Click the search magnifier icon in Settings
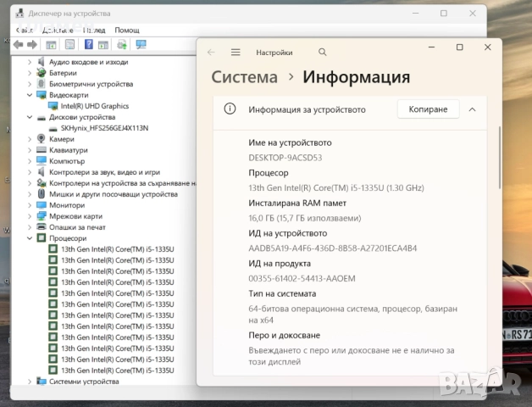 click(x=323, y=52)
